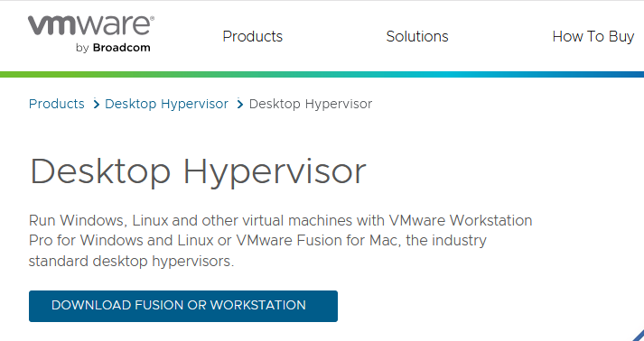This screenshot has width=644, height=341.
Task: Open the Desktop Hypervisor breadcrumb link
Action: pyautogui.click(x=166, y=104)
